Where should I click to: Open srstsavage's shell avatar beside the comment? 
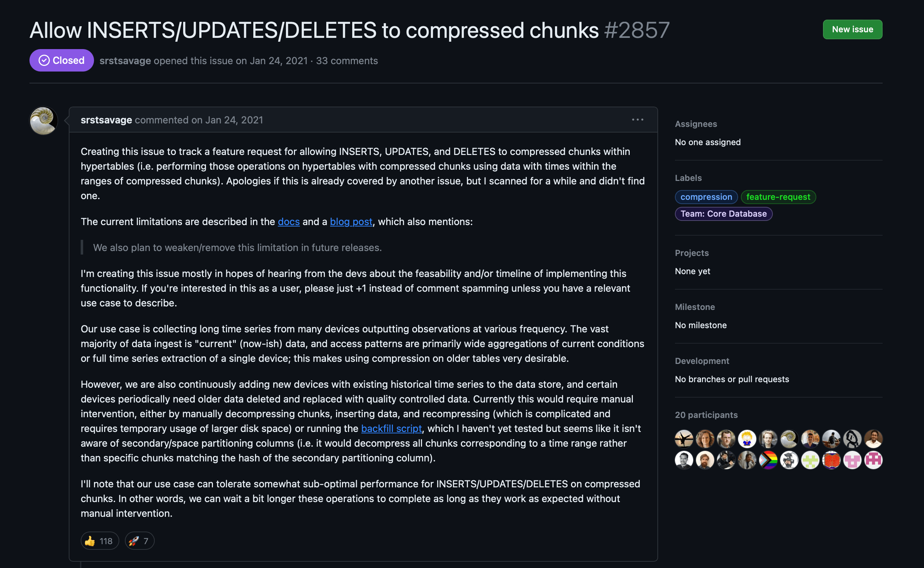[x=43, y=121]
